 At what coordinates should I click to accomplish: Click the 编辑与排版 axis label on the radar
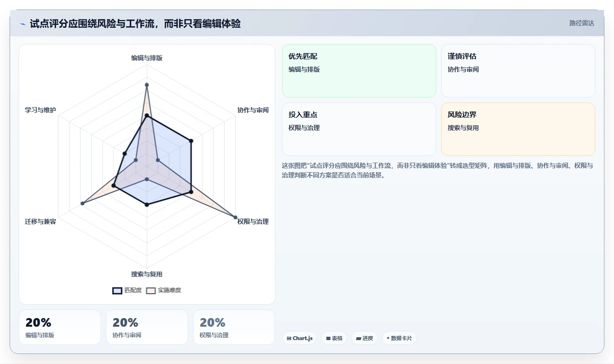[x=147, y=58]
